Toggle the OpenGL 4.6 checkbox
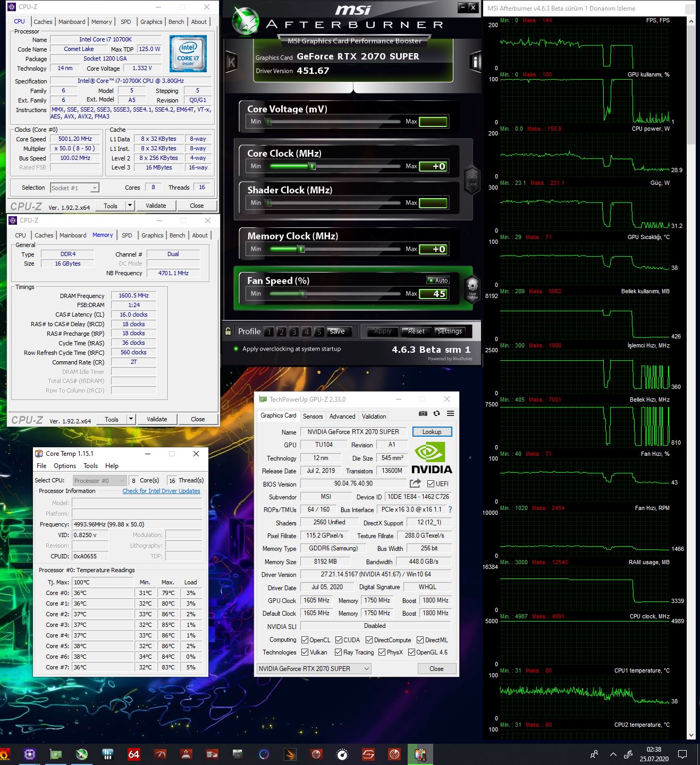Image resolution: width=700 pixels, height=765 pixels. click(x=411, y=652)
